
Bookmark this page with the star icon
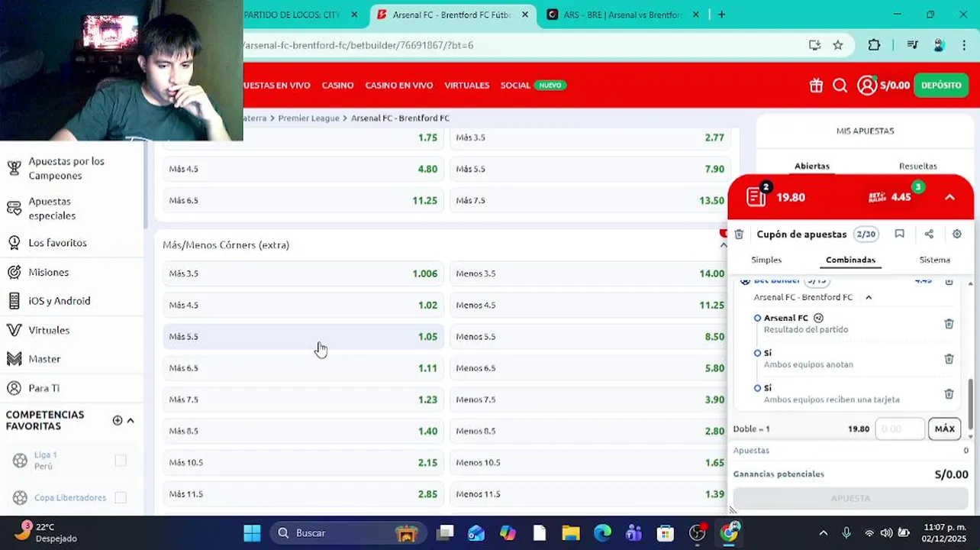coord(838,45)
